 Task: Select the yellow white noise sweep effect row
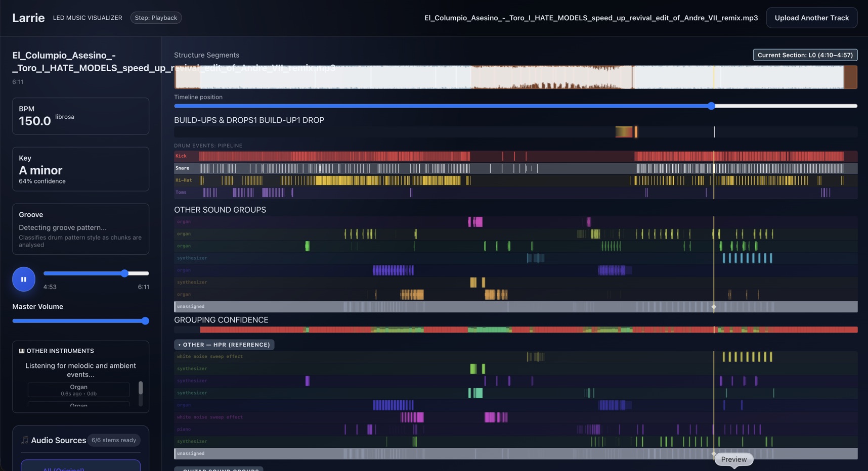click(x=515, y=357)
